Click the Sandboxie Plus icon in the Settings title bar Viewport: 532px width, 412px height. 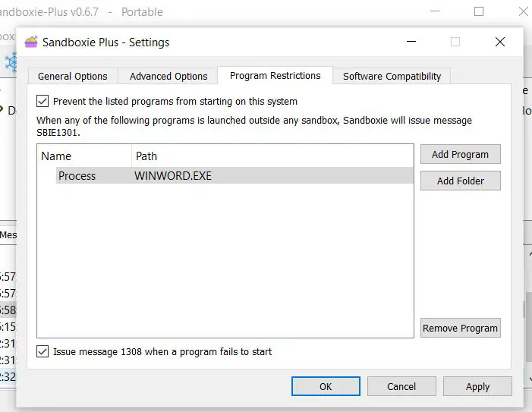tap(31, 42)
